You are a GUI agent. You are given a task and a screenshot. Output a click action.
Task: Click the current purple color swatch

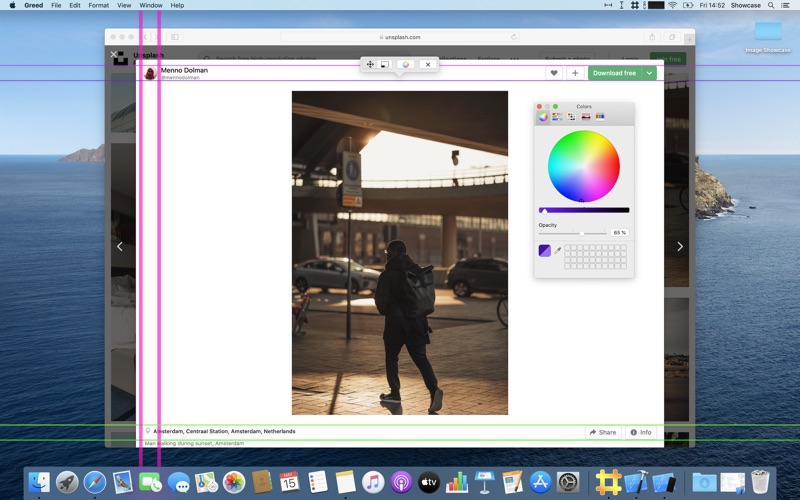[544, 251]
